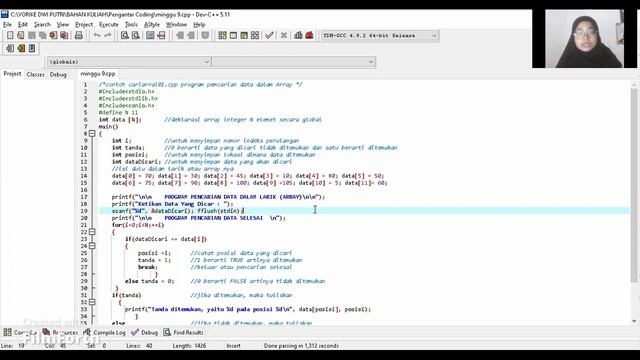This screenshot has height=360, width=640.
Task: Switch to the Debug side tab
Action: 58,74
